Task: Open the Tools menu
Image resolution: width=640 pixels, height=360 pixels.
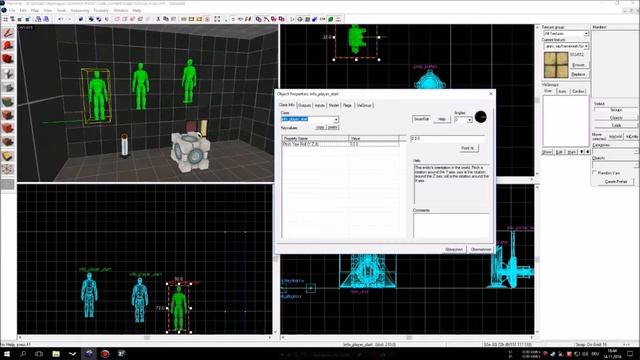Action: coord(61,10)
